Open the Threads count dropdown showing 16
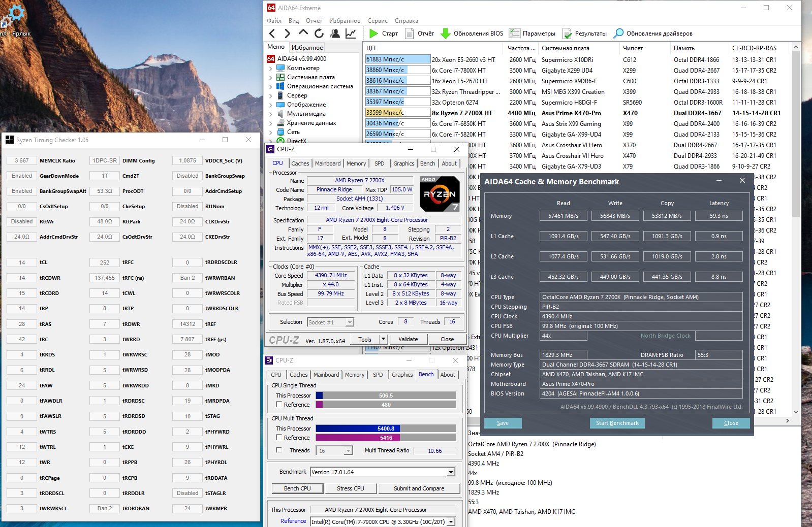 pos(348,451)
